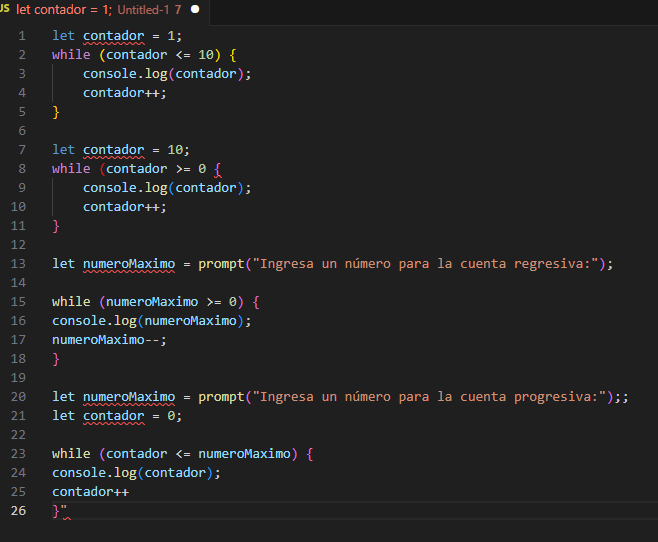Click 'contador++' on line 25

tap(90, 492)
